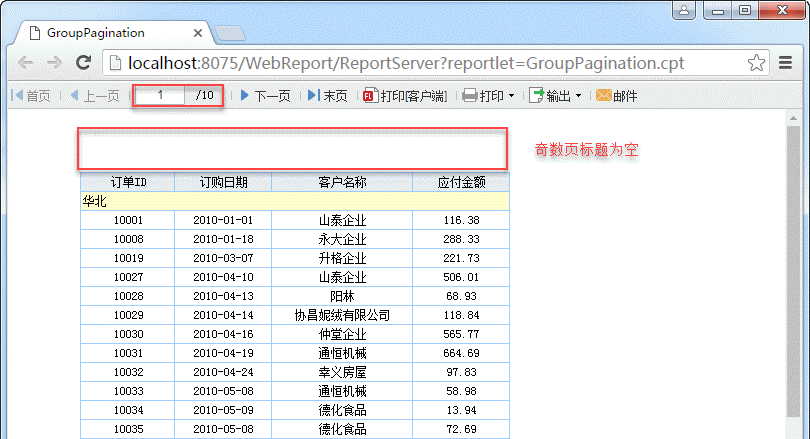Screen dimensions: 810x439
Task: Click date 2010-04-14 cell
Action: pyautogui.click(x=223, y=315)
